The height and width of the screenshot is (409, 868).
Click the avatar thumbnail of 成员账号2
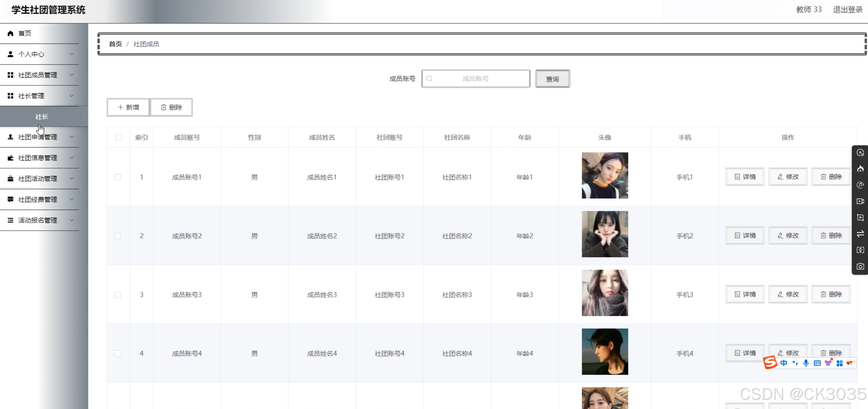pyautogui.click(x=605, y=234)
